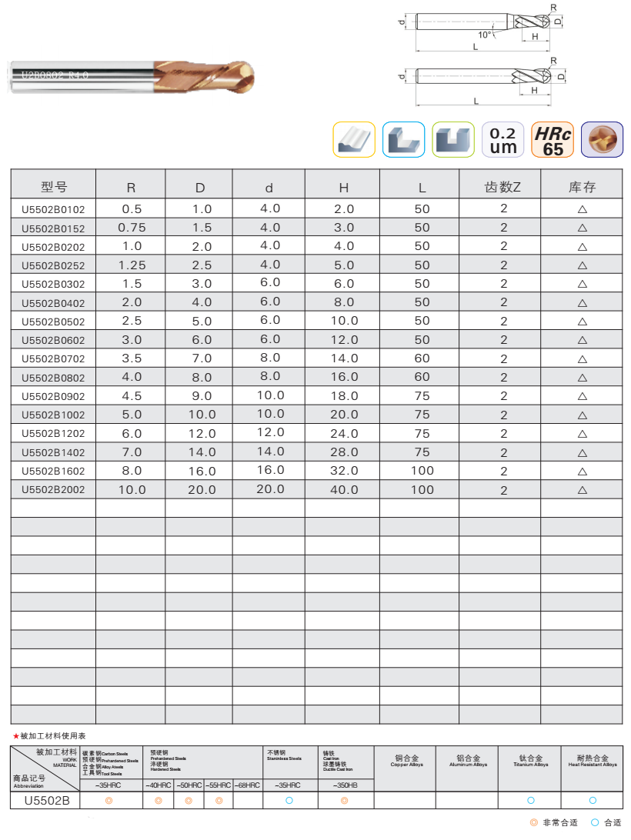Click the bronze coating tool-tip icon
Viewport: 631px width, 840px height.
coord(602,140)
